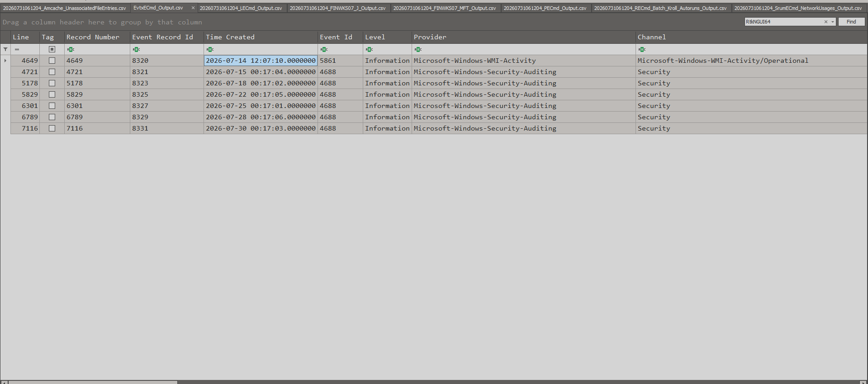Tag the row with line 7116
The width and height of the screenshot is (868, 384).
point(52,128)
